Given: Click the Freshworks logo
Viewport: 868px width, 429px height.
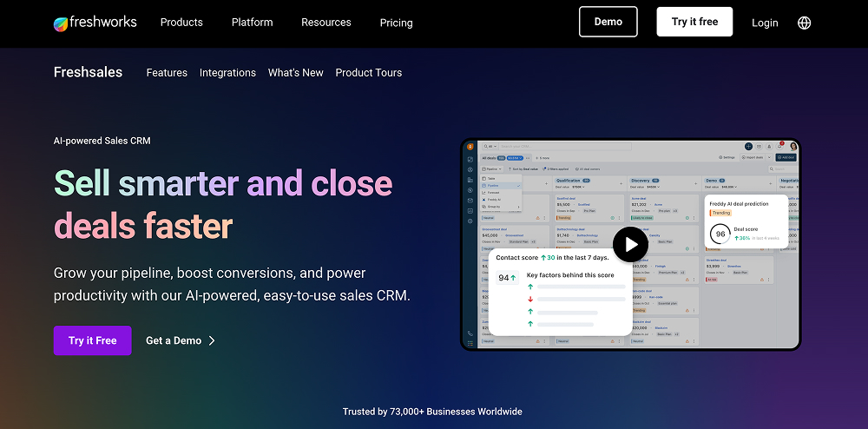Looking at the screenshot, I should point(95,23).
